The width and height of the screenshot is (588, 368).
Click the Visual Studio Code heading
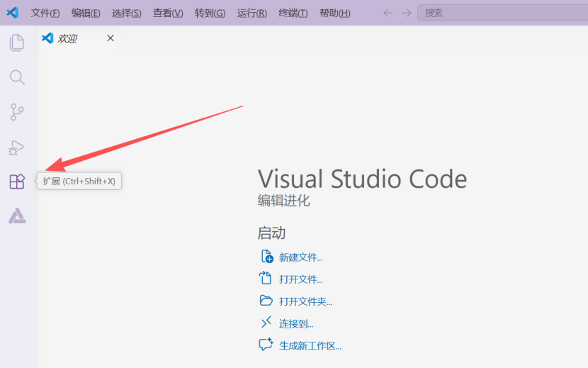(362, 179)
